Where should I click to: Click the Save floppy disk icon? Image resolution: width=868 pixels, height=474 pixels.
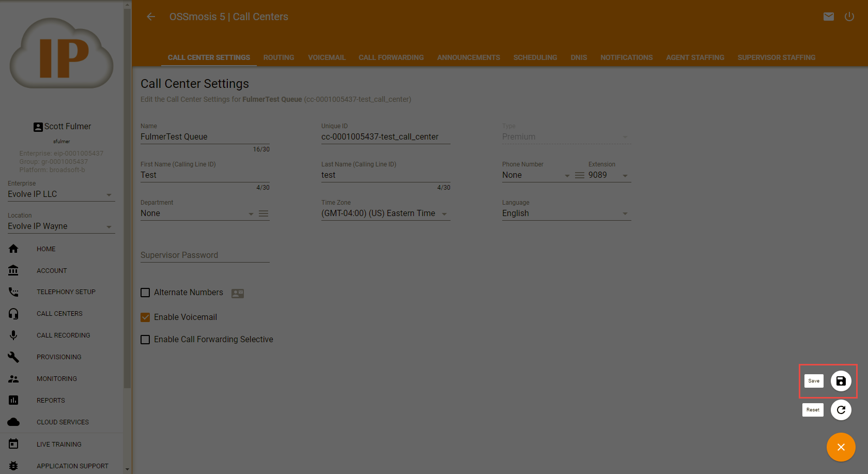point(841,381)
